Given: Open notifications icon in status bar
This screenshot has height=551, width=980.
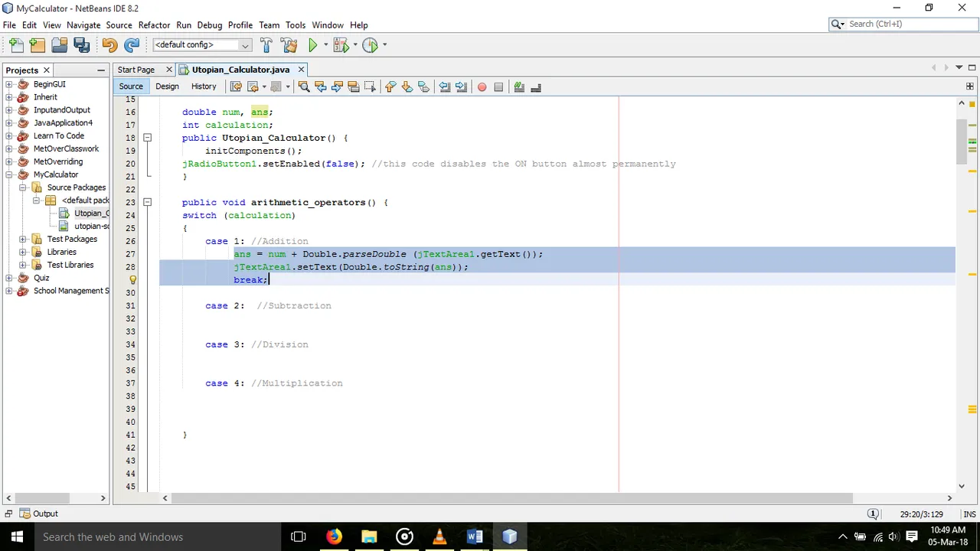Looking at the screenshot, I should [873, 514].
